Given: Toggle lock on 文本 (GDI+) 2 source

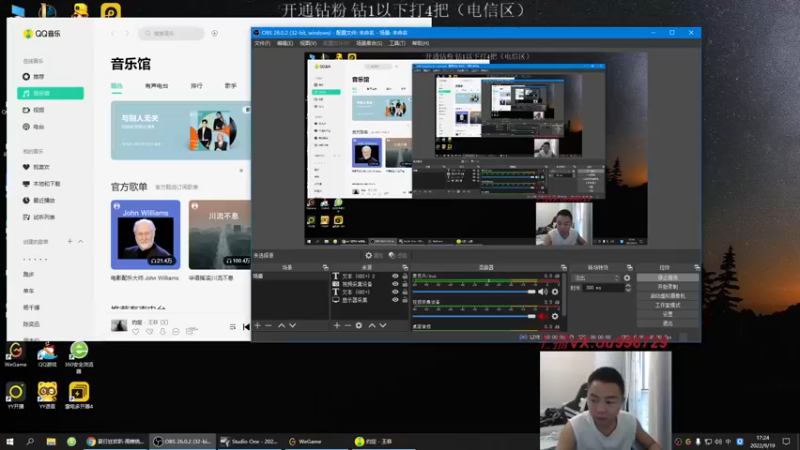Looking at the screenshot, I should 405,276.
